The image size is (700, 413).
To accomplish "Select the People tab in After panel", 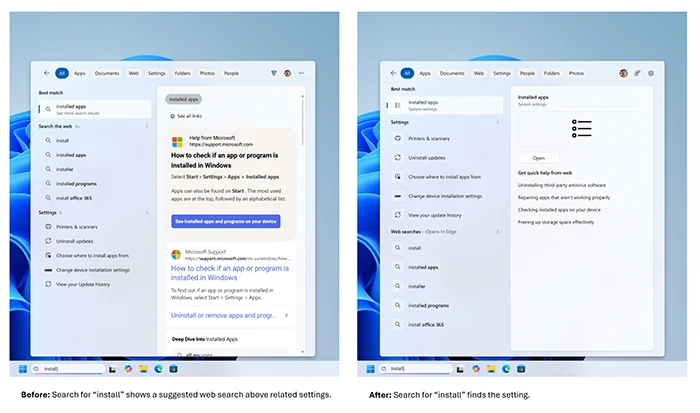I will (527, 73).
